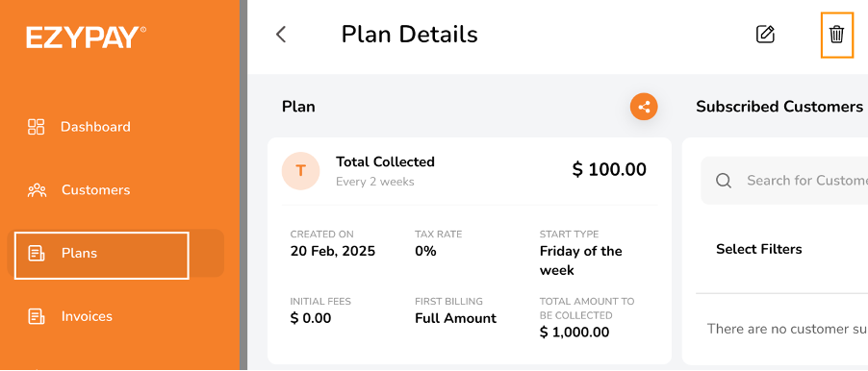
Task: Click the orange share plan icon
Action: coord(644,107)
